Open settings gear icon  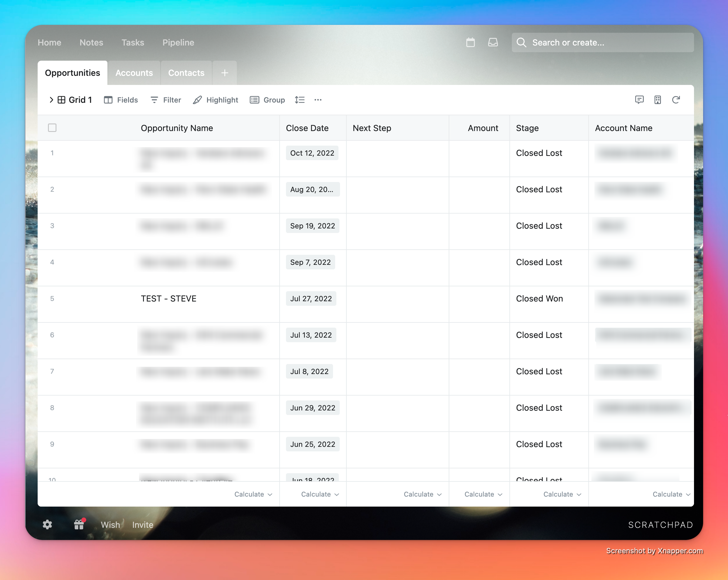click(x=47, y=525)
